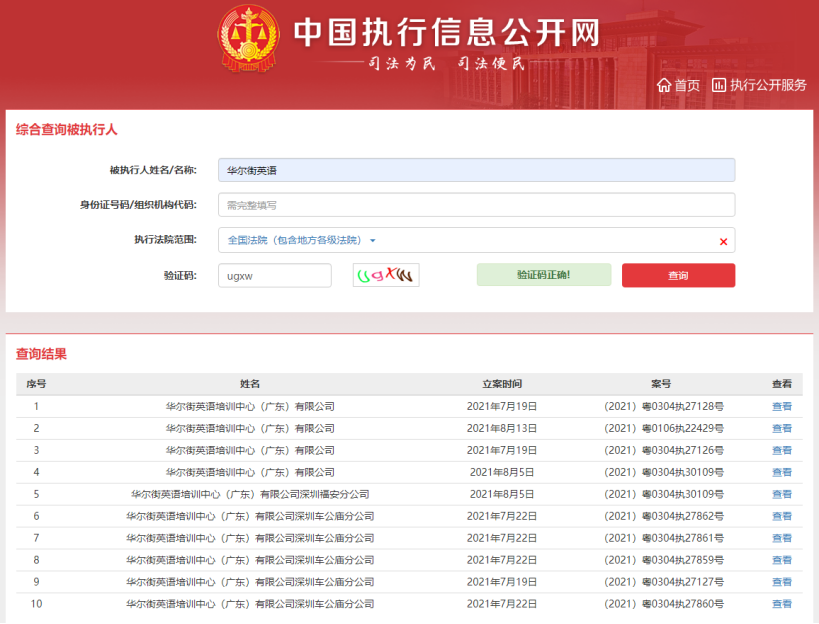Click the 案号 column header

coord(661,384)
